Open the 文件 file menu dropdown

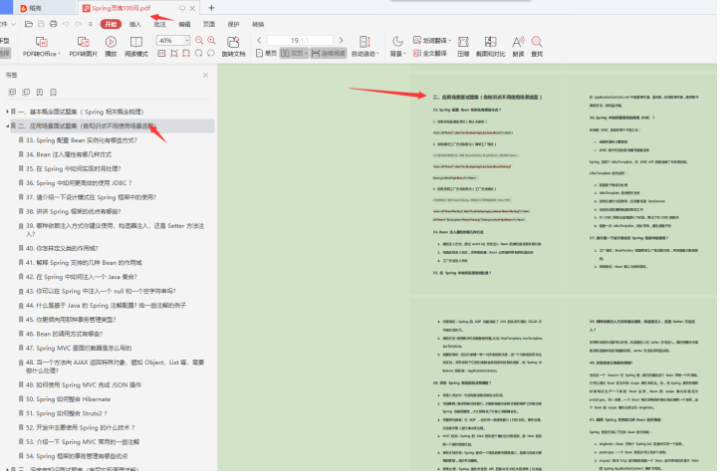[x=8, y=24]
